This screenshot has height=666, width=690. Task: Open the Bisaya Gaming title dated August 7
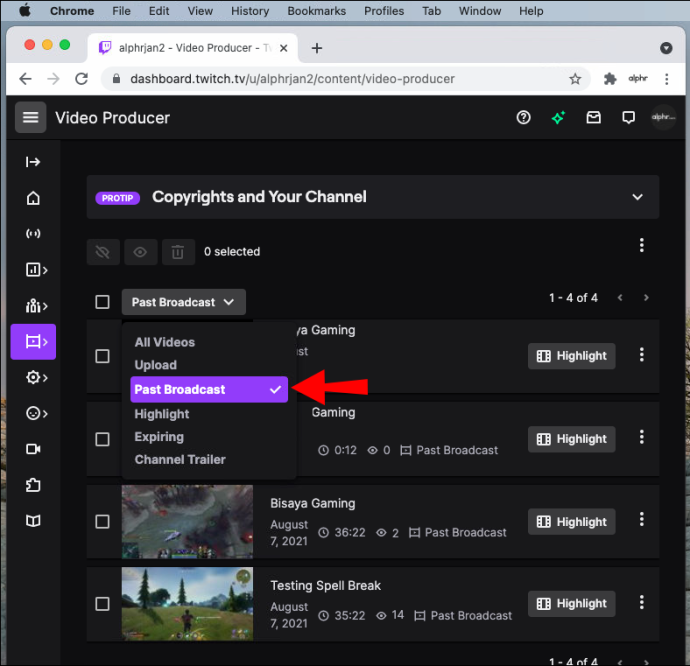point(312,503)
